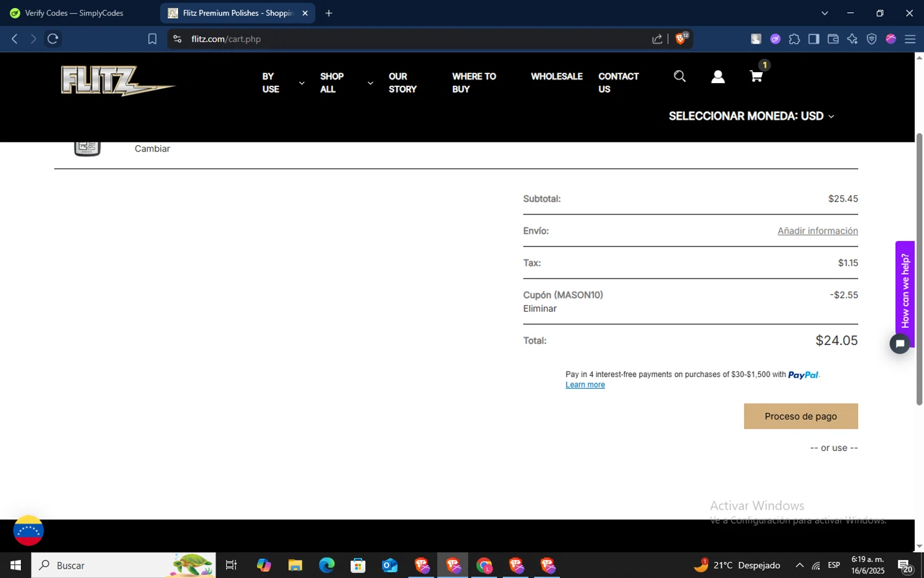The height and width of the screenshot is (578, 924).
Task: Click the Tax value $1.15
Action: tap(848, 263)
